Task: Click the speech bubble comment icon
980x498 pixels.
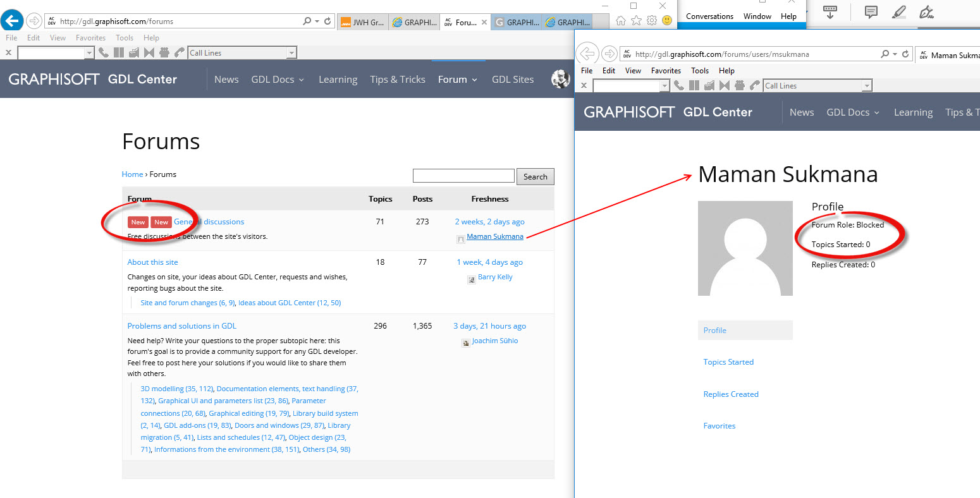Action: point(871,12)
